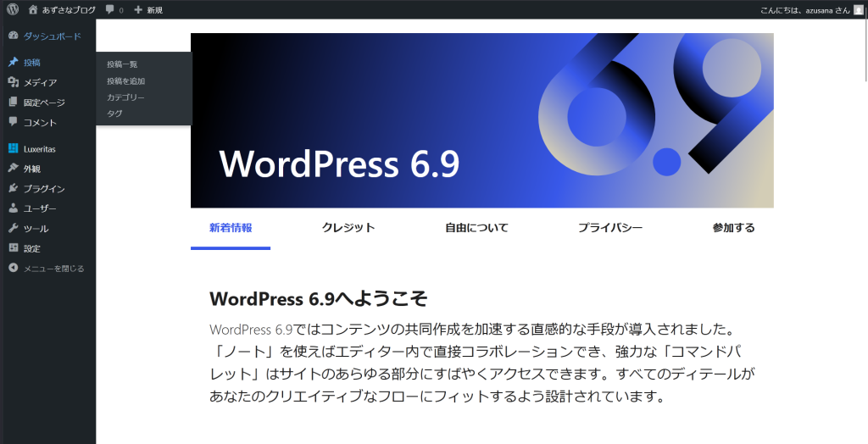The height and width of the screenshot is (444, 868).
Task: Click 投稿を追加 to add a post
Action: tap(125, 81)
